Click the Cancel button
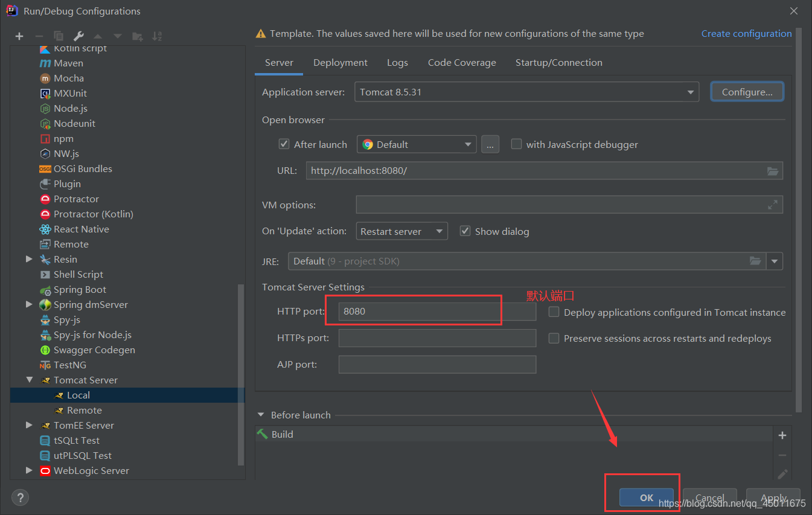 tap(709, 497)
